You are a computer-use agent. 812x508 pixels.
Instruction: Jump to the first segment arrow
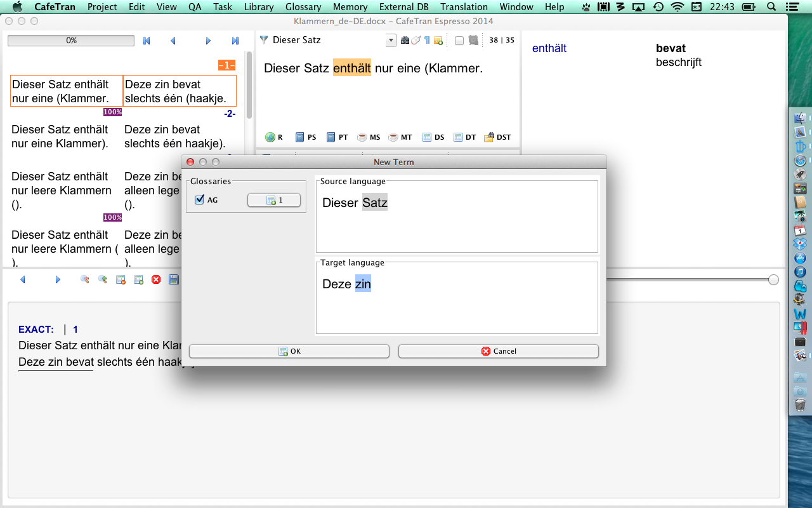pyautogui.click(x=147, y=41)
